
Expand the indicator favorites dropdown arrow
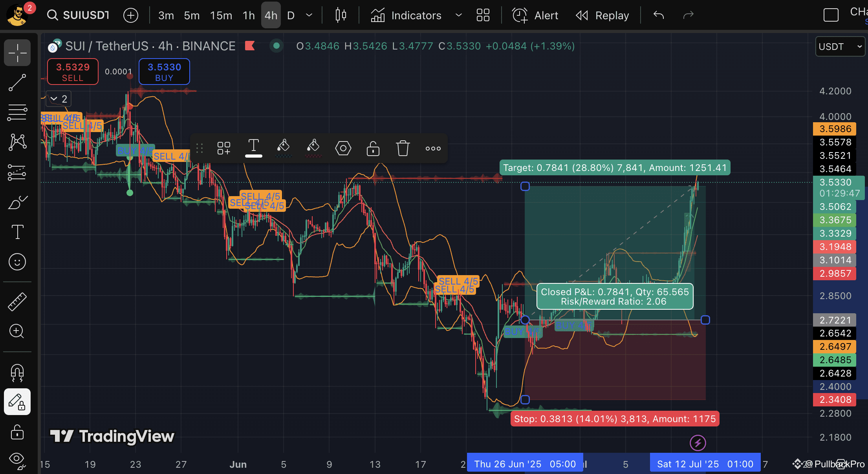[x=458, y=15]
